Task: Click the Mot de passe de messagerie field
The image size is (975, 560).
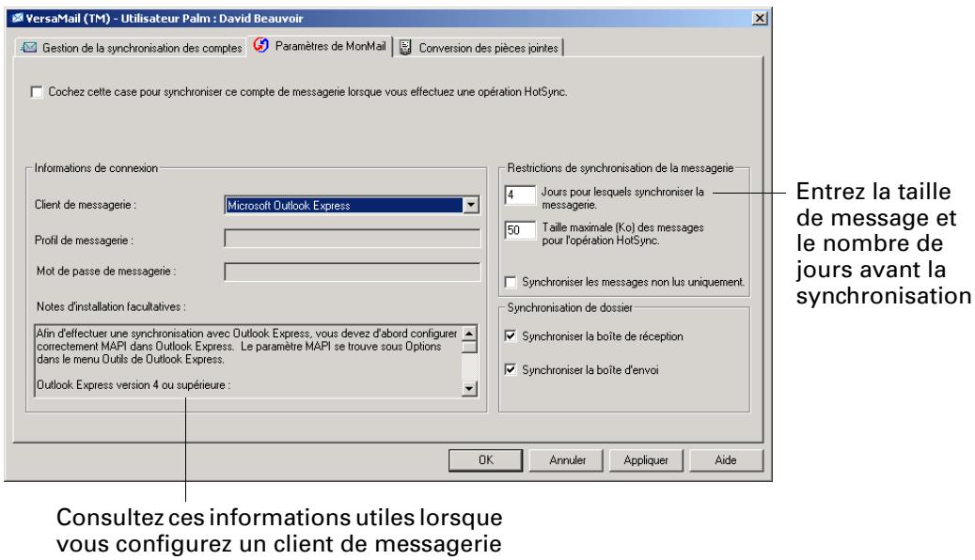Action: pos(352,272)
